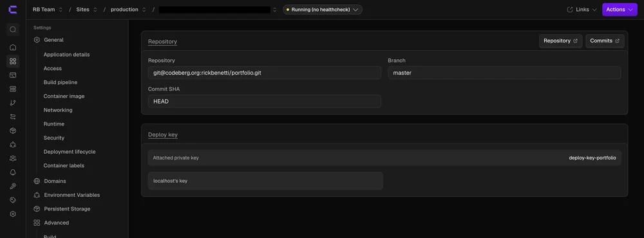Open the terminal icon in the sidebar

(x=13, y=75)
